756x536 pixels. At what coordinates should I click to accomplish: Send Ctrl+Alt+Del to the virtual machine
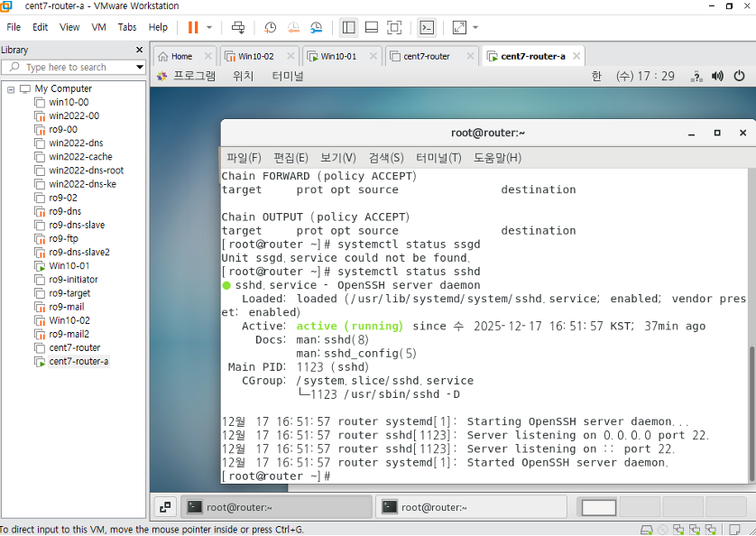click(237, 27)
